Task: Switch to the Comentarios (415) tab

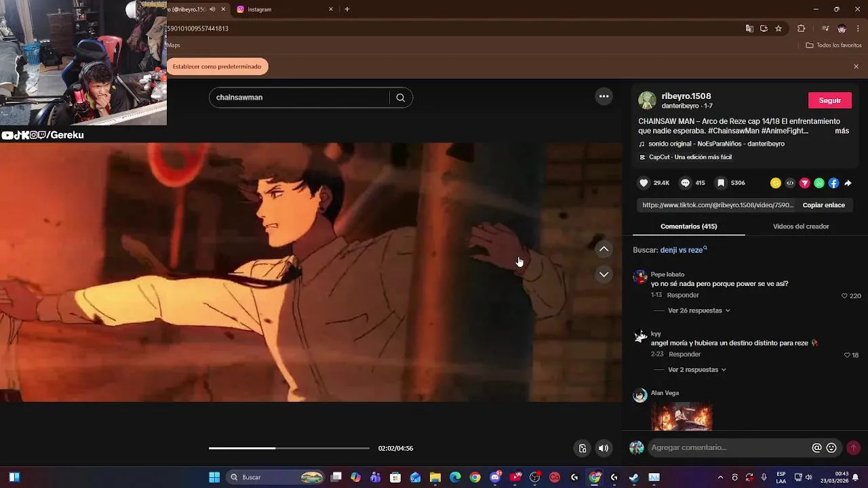Action: pyautogui.click(x=688, y=226)
